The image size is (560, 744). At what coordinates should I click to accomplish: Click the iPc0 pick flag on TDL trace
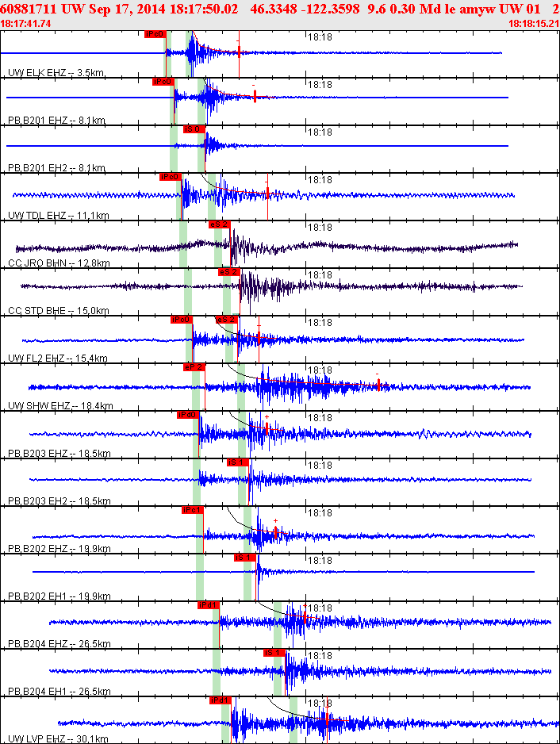pos(170,177)
